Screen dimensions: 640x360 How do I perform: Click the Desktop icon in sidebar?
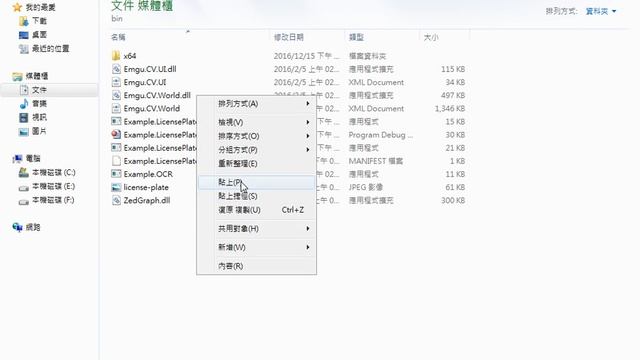[x=24, y=35]
